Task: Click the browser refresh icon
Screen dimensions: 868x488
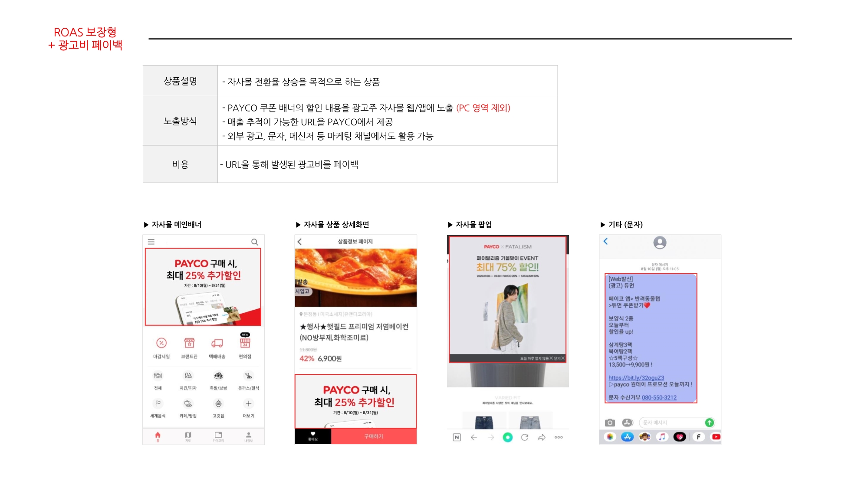Action: coord(525,437)
